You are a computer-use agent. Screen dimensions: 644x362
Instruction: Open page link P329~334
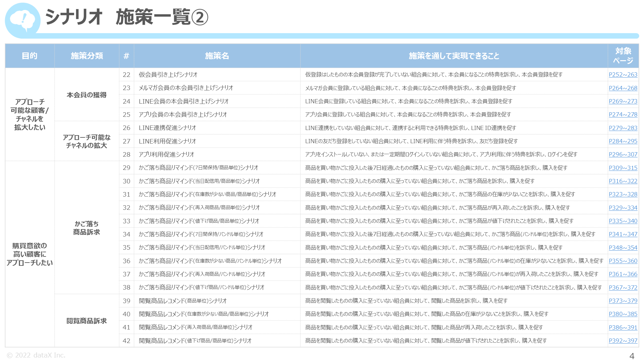(623, 208)
